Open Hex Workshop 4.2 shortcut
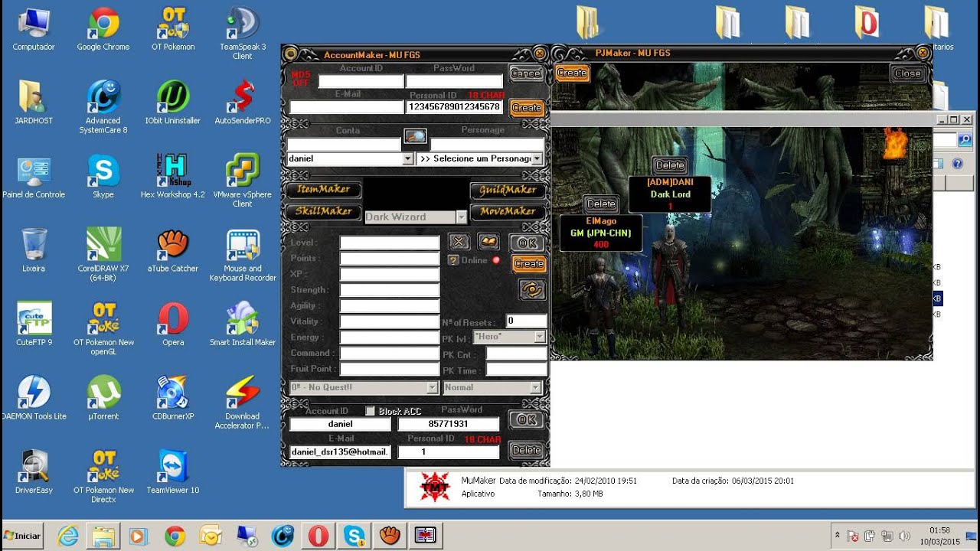Image resolution: width=980 pixels, height=551 pixels. tap(173, 177)
